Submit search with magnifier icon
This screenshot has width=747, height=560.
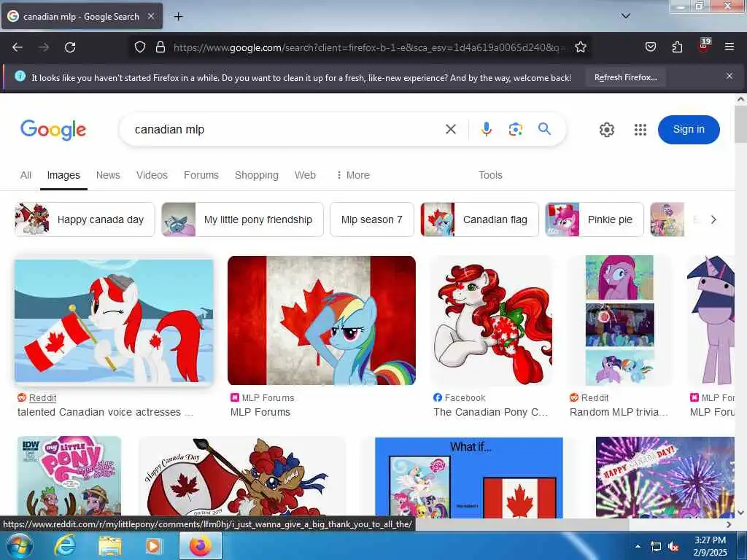(544, 129)
